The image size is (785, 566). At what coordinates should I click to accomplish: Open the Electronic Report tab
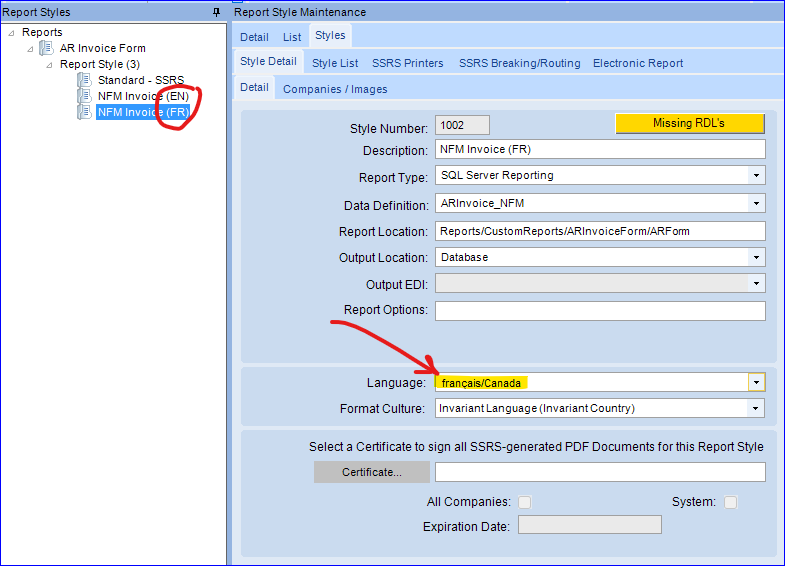pos(638,63)
